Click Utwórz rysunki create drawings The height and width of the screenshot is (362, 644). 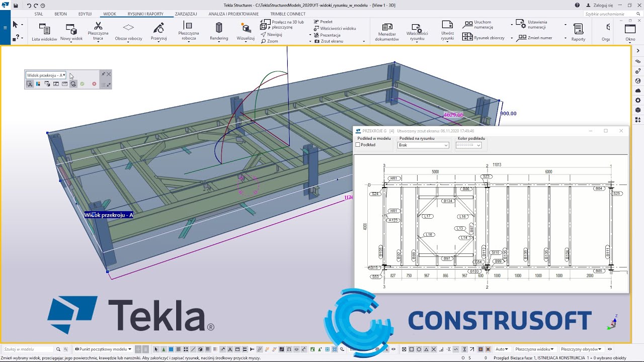[x=447, y=31]
